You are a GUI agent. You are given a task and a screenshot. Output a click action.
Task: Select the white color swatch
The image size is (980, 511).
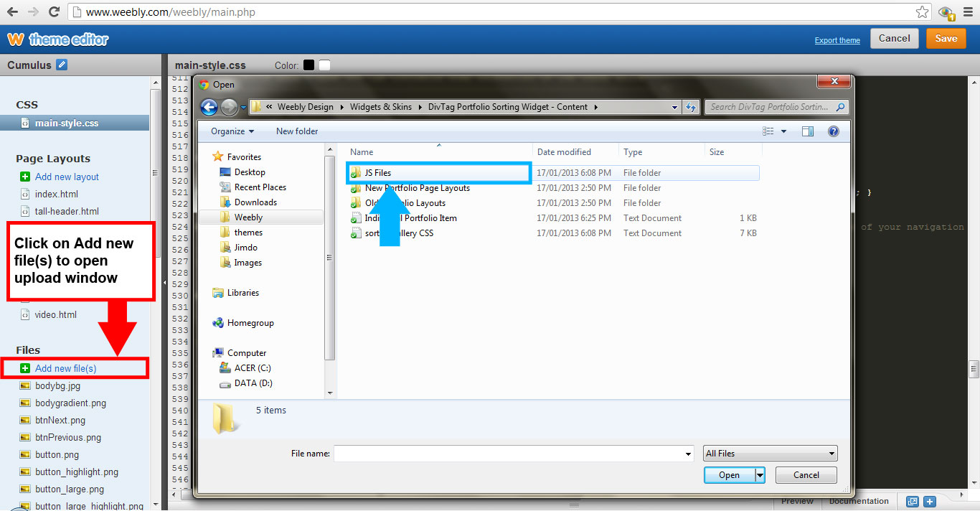325,65
